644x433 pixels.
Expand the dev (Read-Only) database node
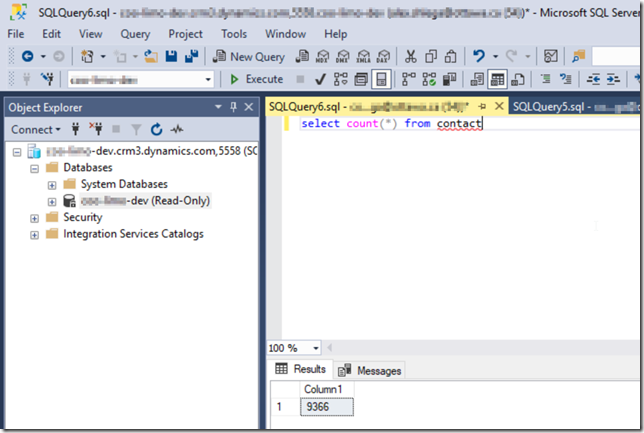tap(52, 202)
